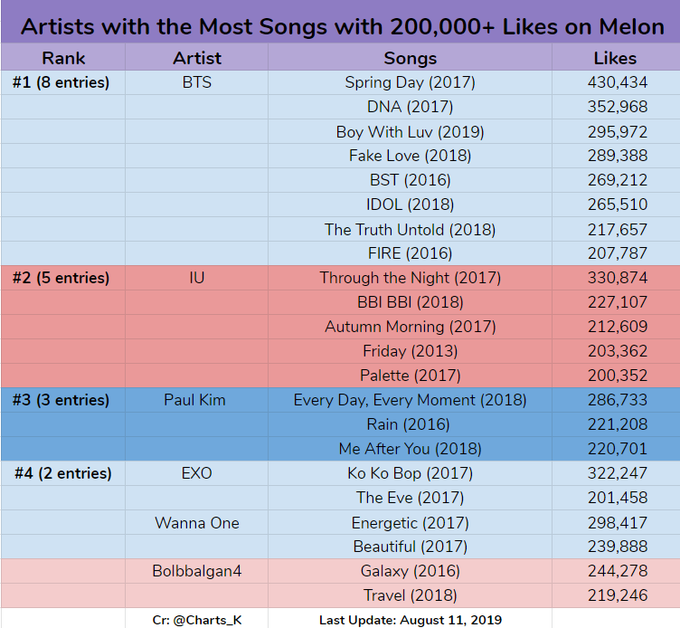680x628 pixels.
Task: Click the Likes column header
Action: (617, 58)
